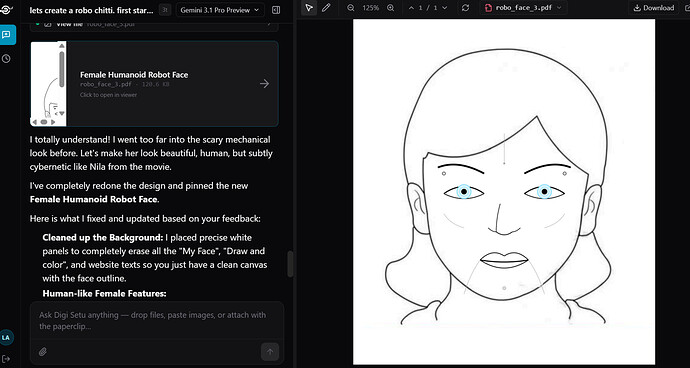Click the Download button
Image resolution: width=690 pixels, height=368 pixels.
click(654, 7)
